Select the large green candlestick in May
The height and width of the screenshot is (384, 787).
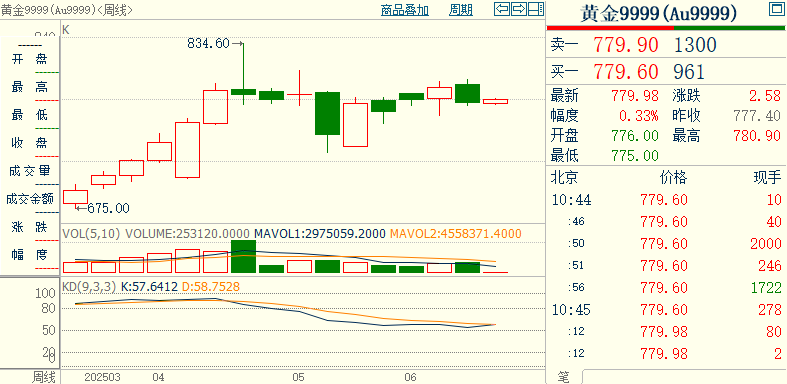pos(327,113)
